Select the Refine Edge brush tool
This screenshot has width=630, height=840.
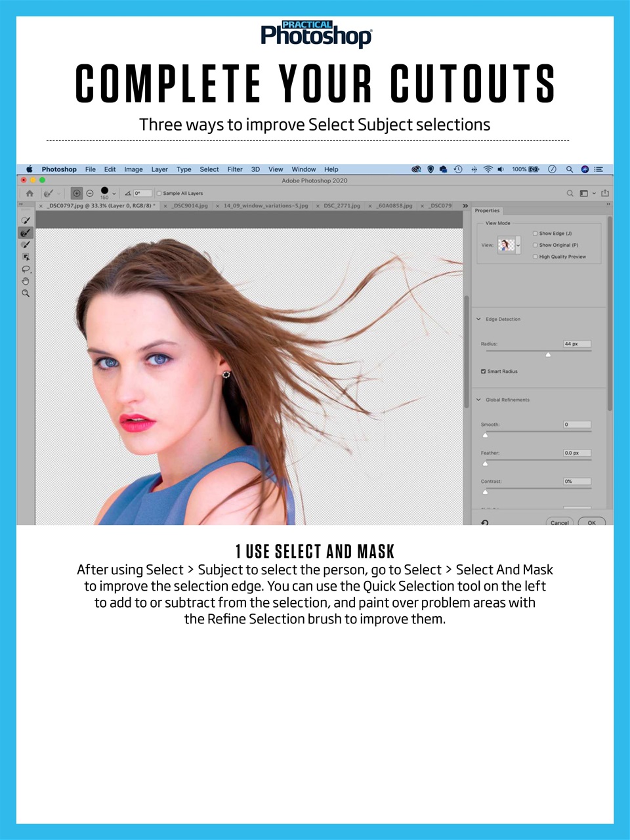[x=26, y=232]
